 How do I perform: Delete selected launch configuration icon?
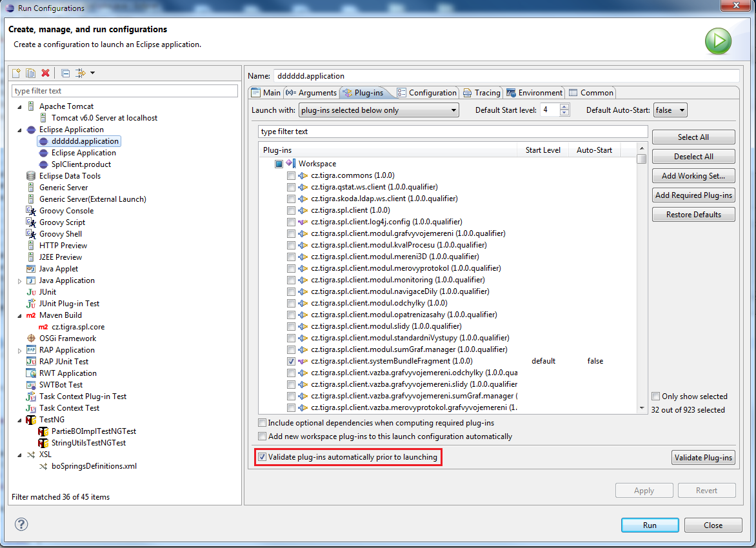[45, 73]
